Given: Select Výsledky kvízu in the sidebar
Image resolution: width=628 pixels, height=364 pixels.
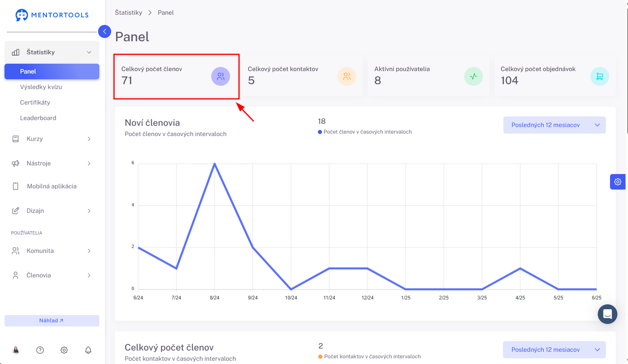Looking at the screenshot, I should pos(41,87).
